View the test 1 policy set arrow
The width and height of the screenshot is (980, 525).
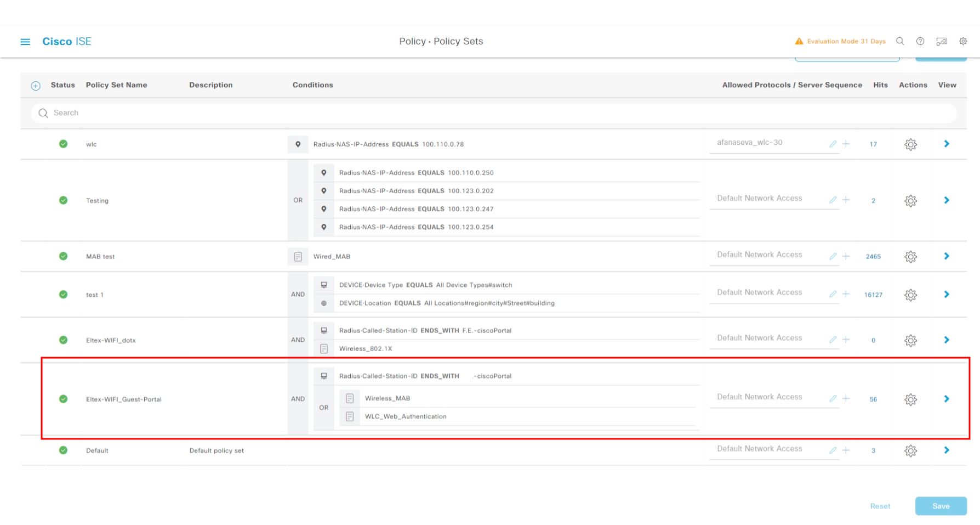point(947,295)
